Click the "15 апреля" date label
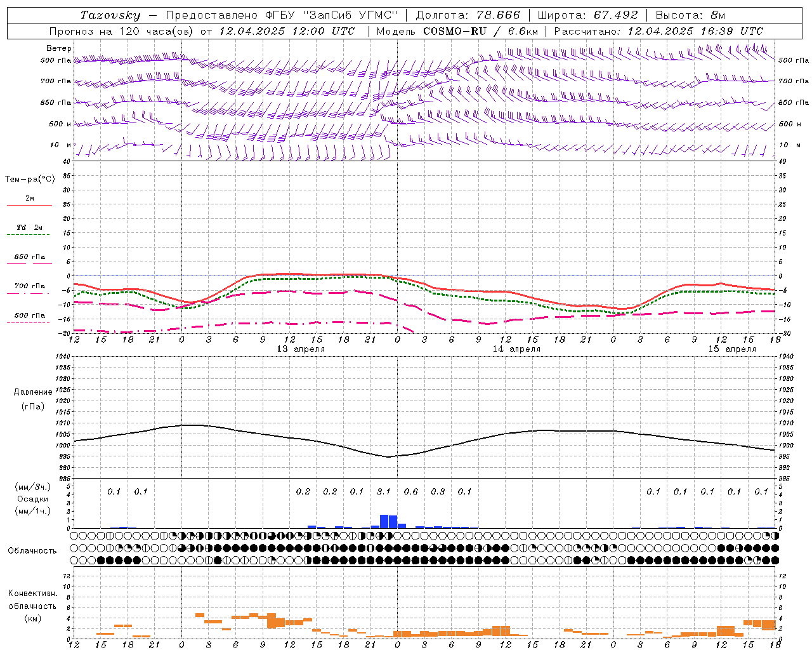Screen dimensions: 812x650 (x=733, y=349)
